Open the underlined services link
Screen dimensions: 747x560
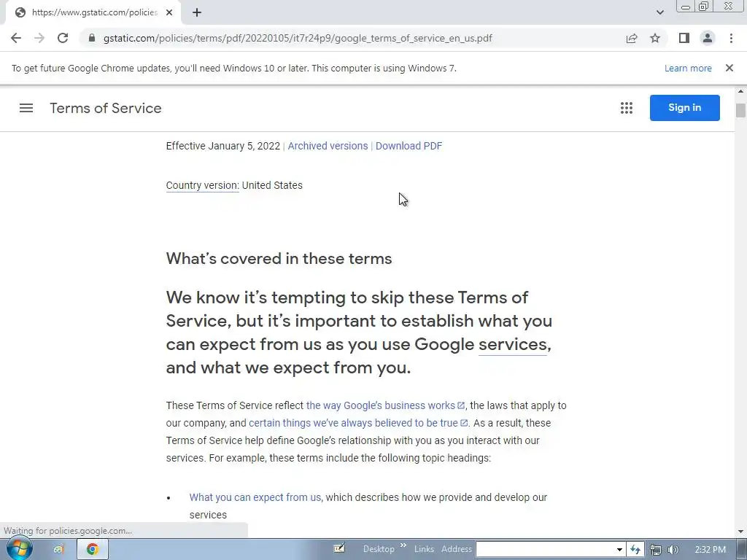[x=513, y=344]
